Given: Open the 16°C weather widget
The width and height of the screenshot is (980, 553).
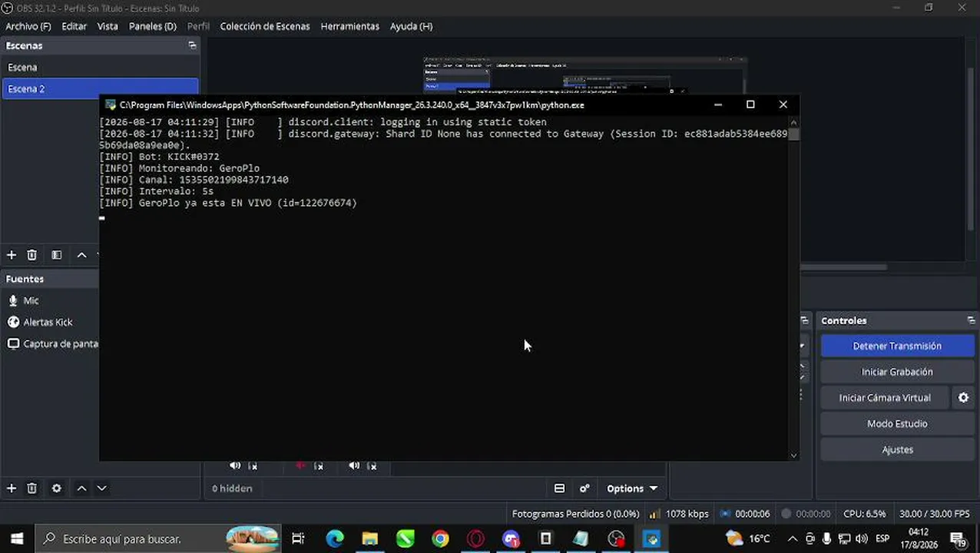Looking at the screenshot, I should pyautogui.click(x=748, y=539).
